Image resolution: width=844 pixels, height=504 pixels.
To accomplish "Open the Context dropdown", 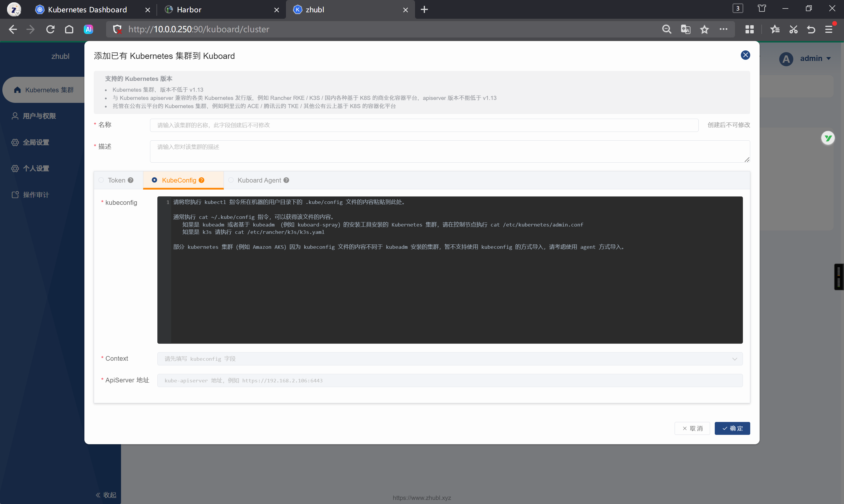I will click(x=450, y=359).
